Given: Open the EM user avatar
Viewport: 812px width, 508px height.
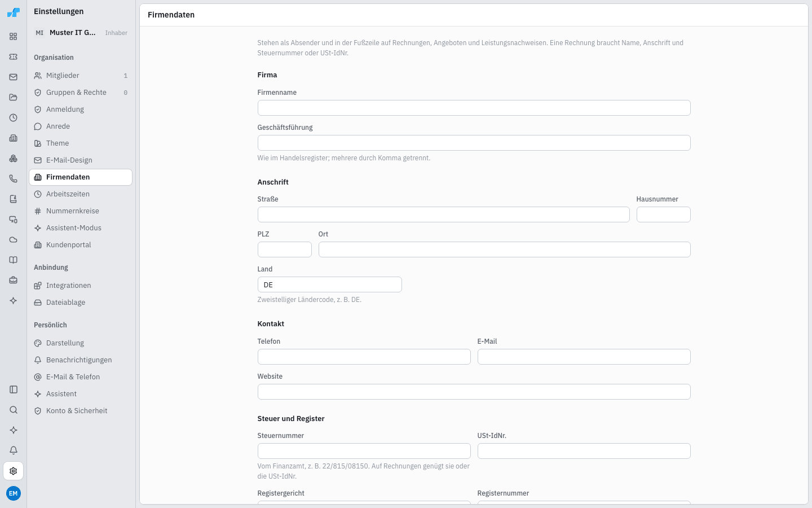Looking at the screenshot, I should [x=14, y=493].
